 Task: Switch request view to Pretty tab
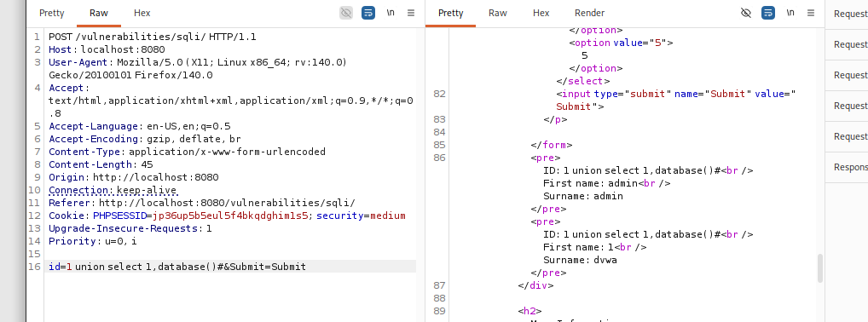51,13
